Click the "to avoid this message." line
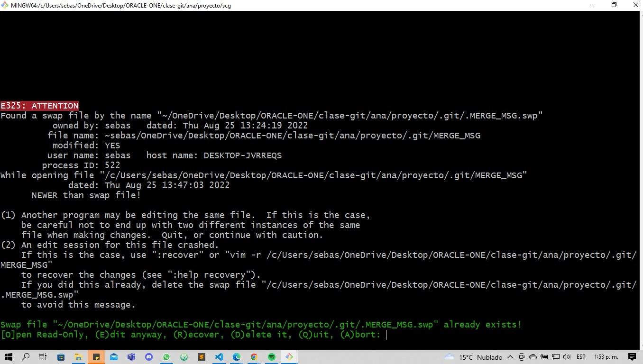Screen dimensions: 643x364 [x=78, y=305]
